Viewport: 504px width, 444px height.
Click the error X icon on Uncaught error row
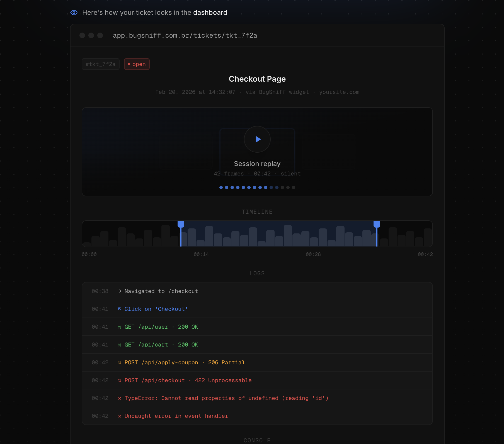[x=120, y=416]
